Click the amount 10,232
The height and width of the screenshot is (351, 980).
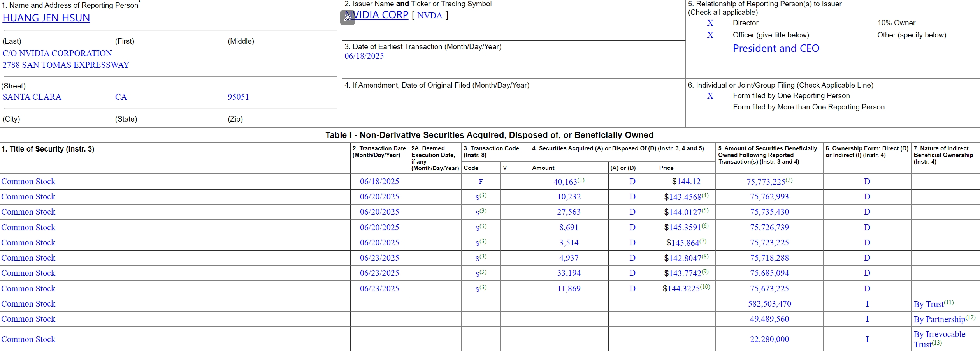[x=569, y=197]
